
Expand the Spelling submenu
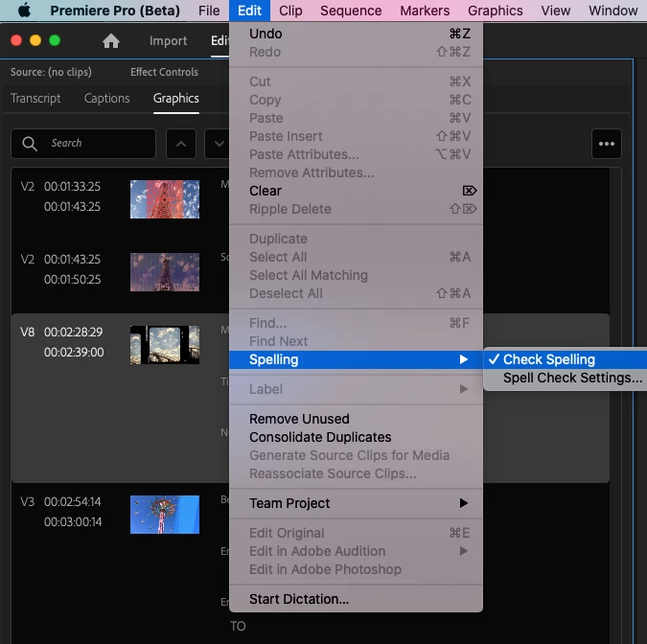[356, 359]
